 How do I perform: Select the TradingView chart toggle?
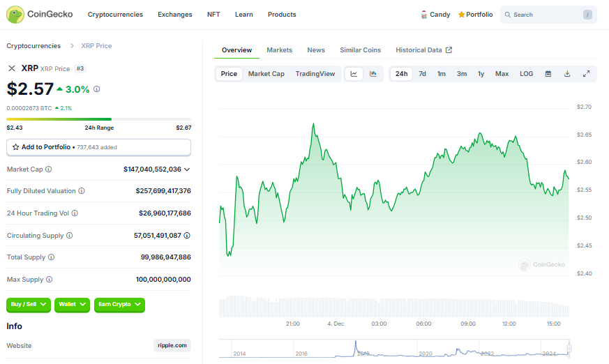point(315,74)
